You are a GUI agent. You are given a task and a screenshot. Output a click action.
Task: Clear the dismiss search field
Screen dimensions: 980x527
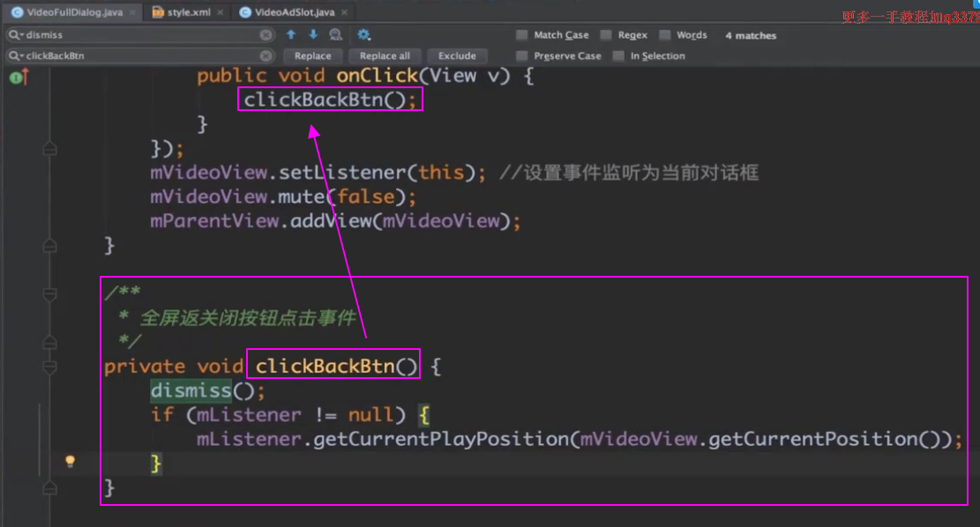point(266,34)
